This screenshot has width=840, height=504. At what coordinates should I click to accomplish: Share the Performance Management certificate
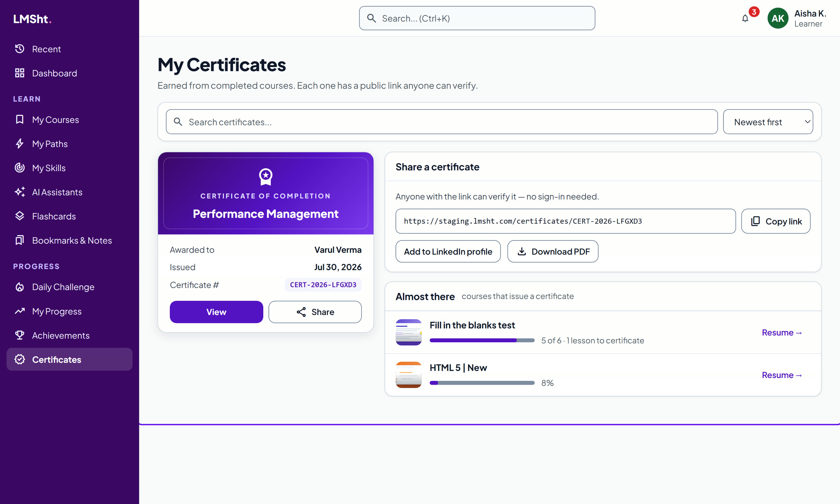point(315,312)
